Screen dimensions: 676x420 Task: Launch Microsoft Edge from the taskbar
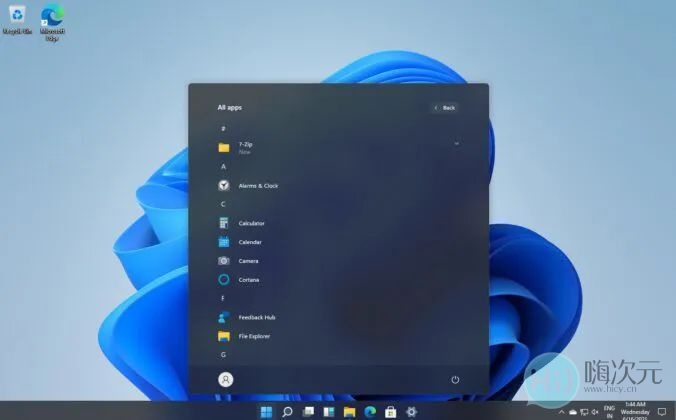tap(370, 412)
